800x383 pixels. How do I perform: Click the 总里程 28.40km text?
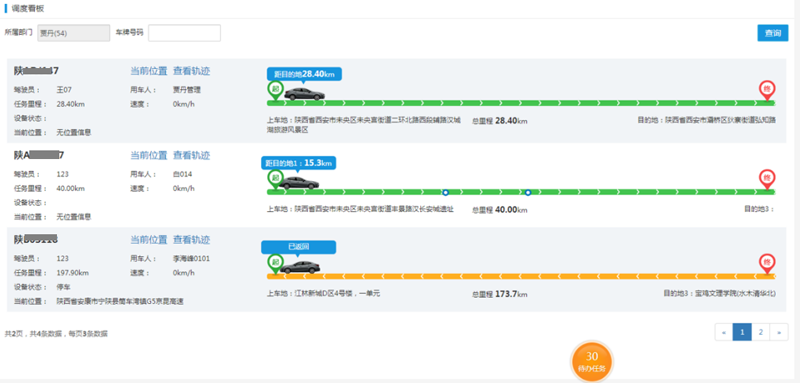pos(499,121)
